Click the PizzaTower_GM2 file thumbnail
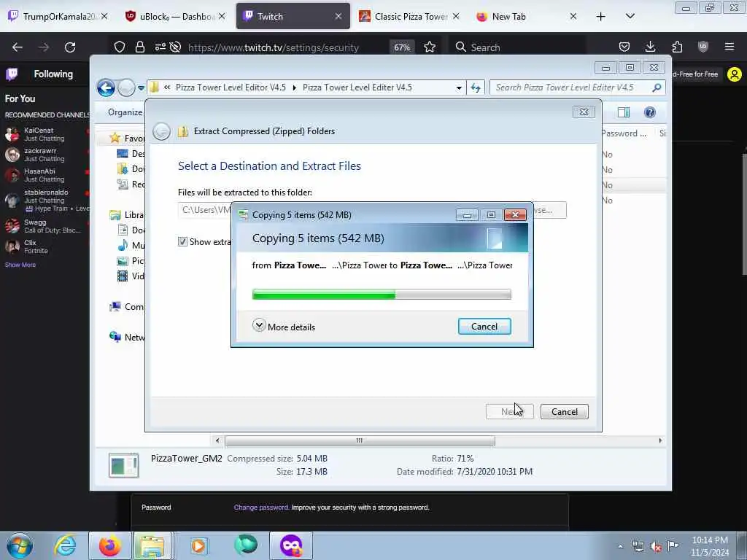Viewport: 747px width, 560px height. (x=123, y=465)
